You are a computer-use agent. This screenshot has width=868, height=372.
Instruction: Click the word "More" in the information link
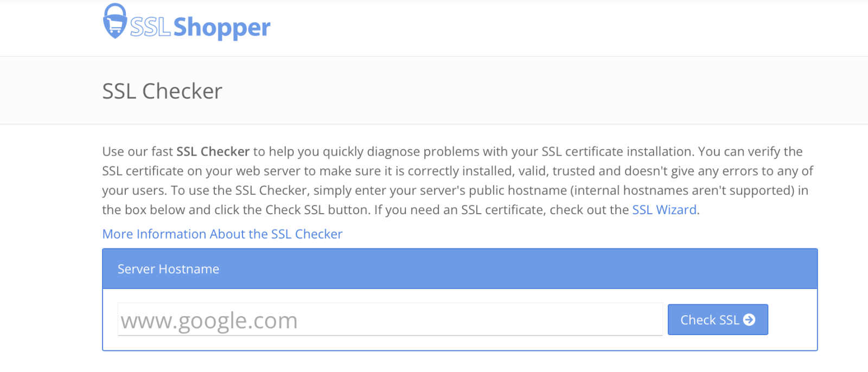pyautogui.click(x=118, y=234)
